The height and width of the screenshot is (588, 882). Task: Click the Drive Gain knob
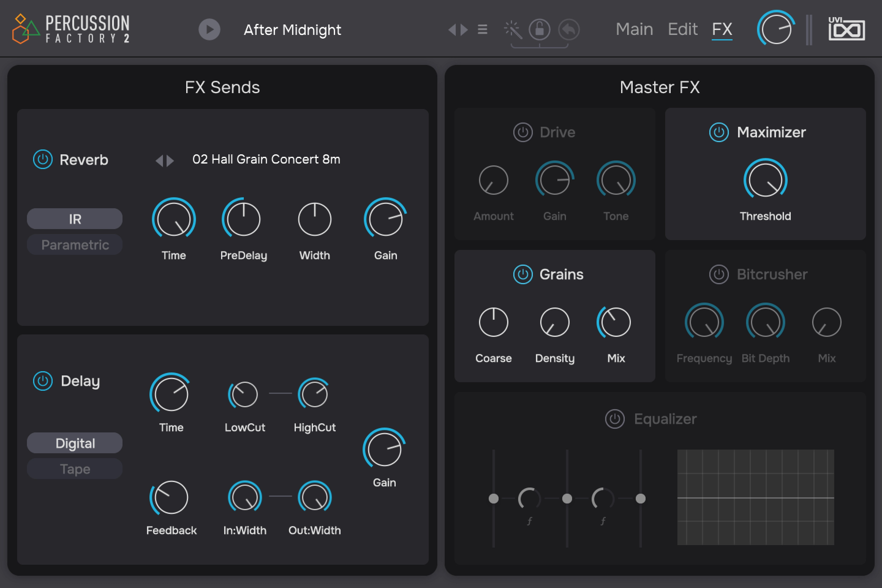[x=555, y=180]
